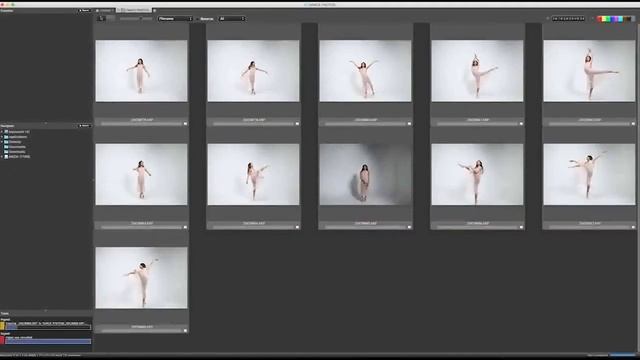Tick the checkbox under the arms-raised V thumbnail

[409, 124]
